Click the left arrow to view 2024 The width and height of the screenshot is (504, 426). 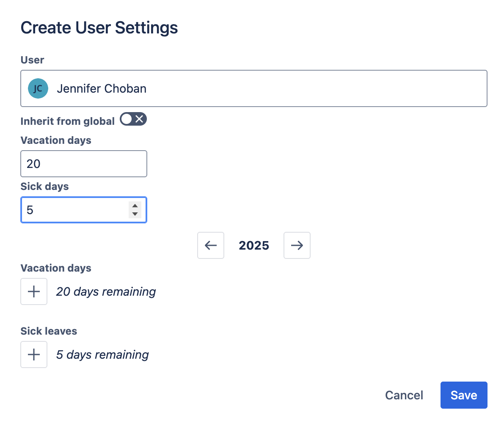210,245
